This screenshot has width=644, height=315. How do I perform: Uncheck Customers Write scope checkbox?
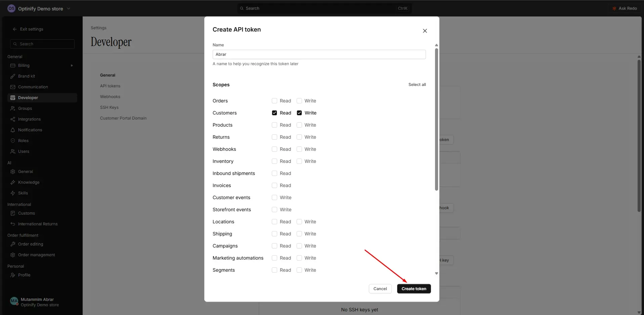pos(299,113)
